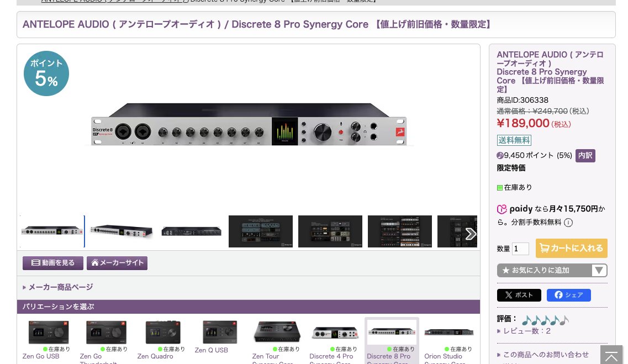Click the point icon beside 9,450ポイント
Screen dimensions: 628x364
(x=500, y=155)
